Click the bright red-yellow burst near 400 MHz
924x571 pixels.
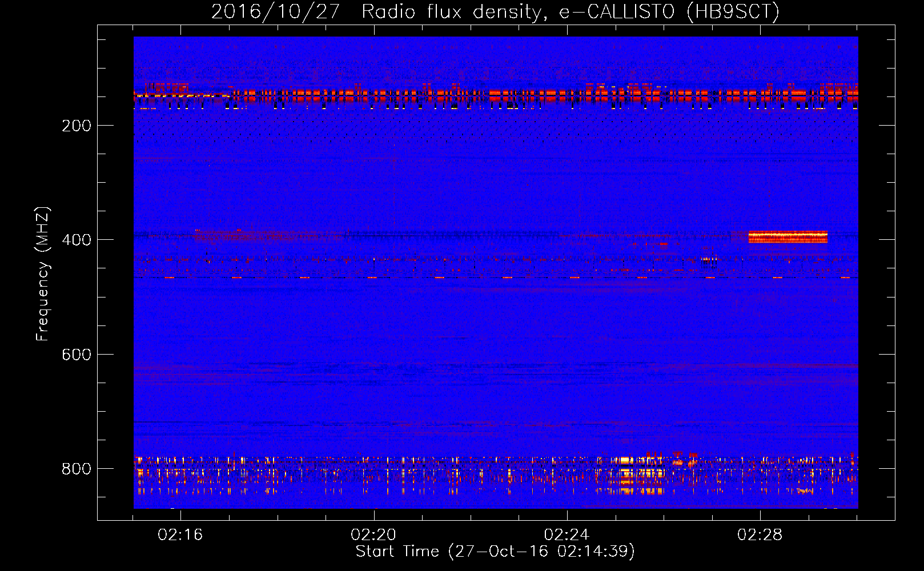pos(788,236)
